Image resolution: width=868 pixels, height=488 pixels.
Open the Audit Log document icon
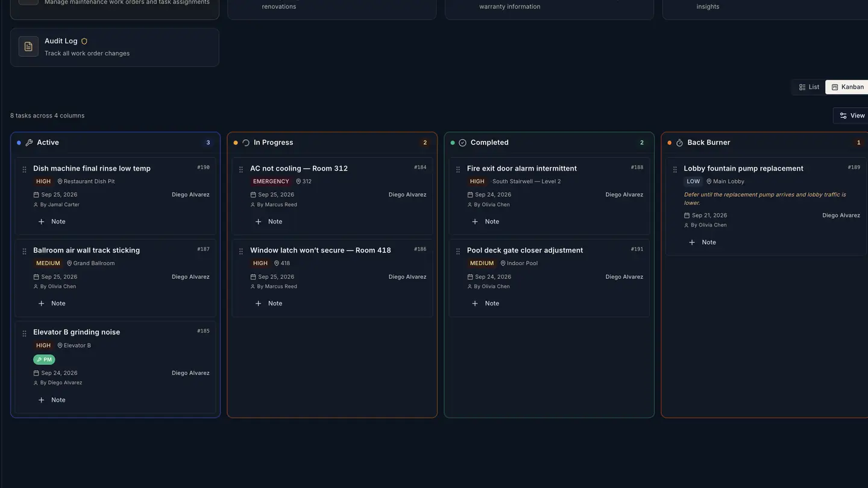[x=28, y=46]
